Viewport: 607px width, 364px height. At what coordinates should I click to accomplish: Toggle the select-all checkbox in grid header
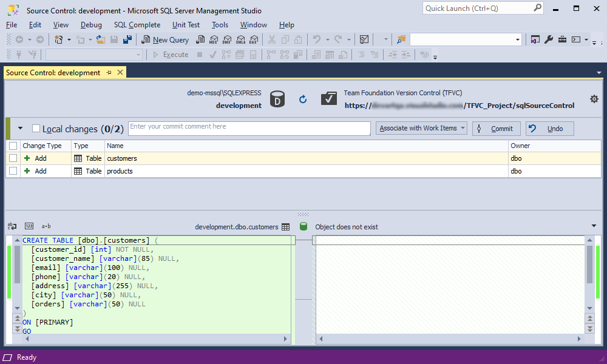pos(13,146)
